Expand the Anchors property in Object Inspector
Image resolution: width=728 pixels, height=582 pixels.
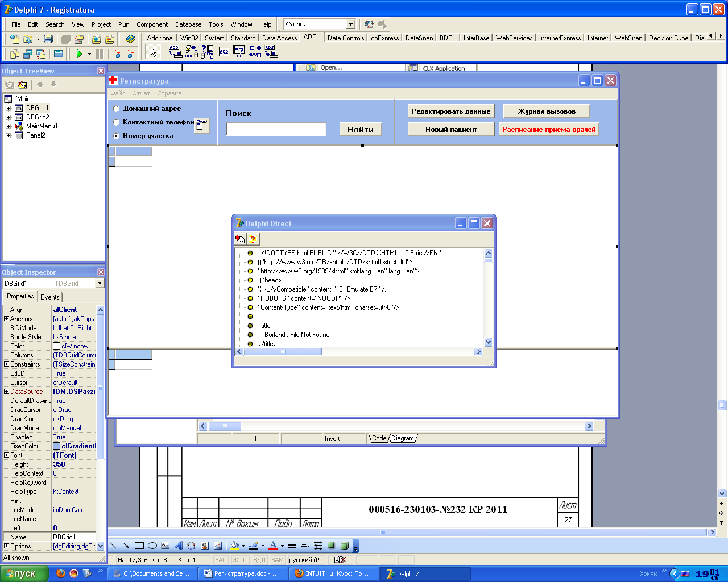point(6,319)
